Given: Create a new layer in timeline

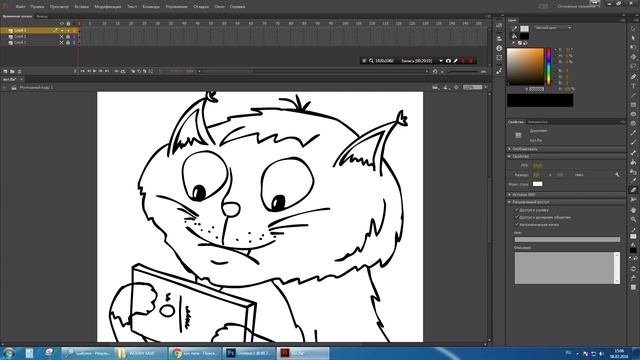Looking at the screenshot, I should 5,71.
